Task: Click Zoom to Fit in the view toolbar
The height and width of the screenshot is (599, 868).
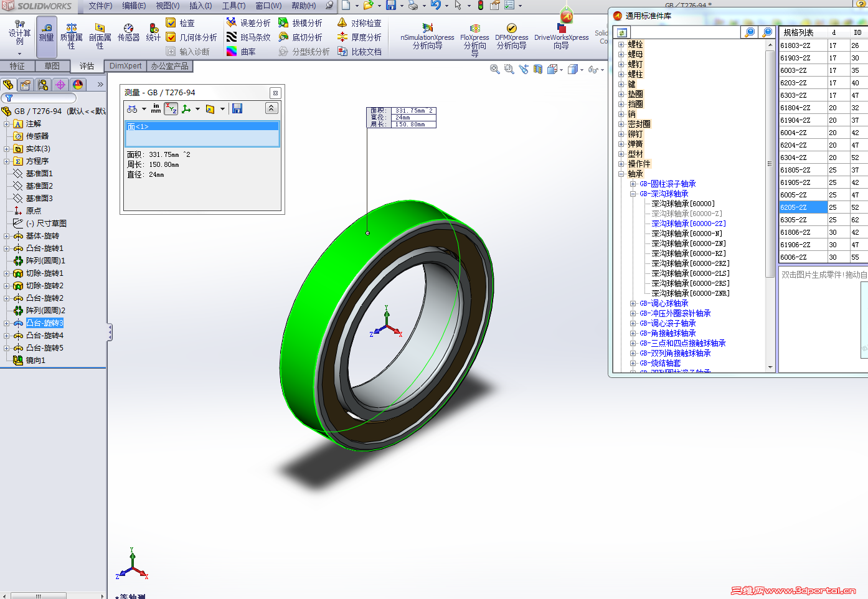Action: (495, 69)
